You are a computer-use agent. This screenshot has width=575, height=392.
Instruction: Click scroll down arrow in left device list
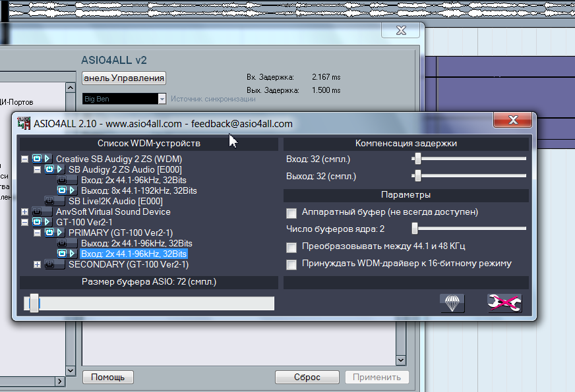71,370
